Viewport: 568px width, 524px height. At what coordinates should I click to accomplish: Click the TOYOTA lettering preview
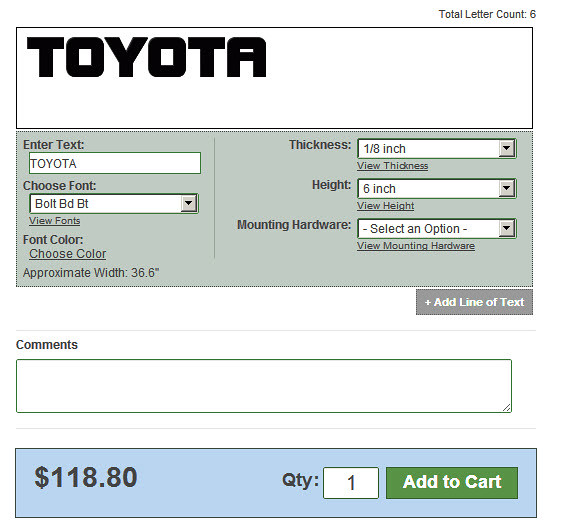(147, 57)
